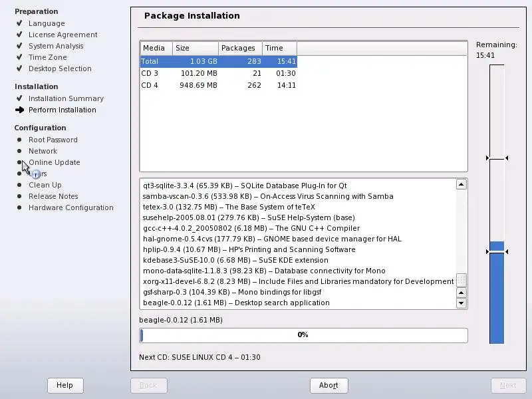Click the Packages column header

click(x=240, y=48)
